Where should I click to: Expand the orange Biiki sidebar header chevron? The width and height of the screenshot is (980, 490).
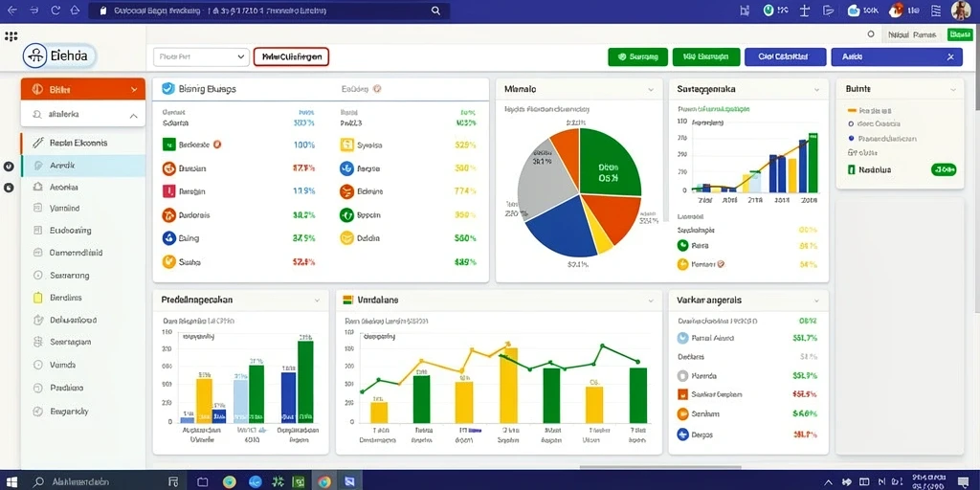coord(134,89)
